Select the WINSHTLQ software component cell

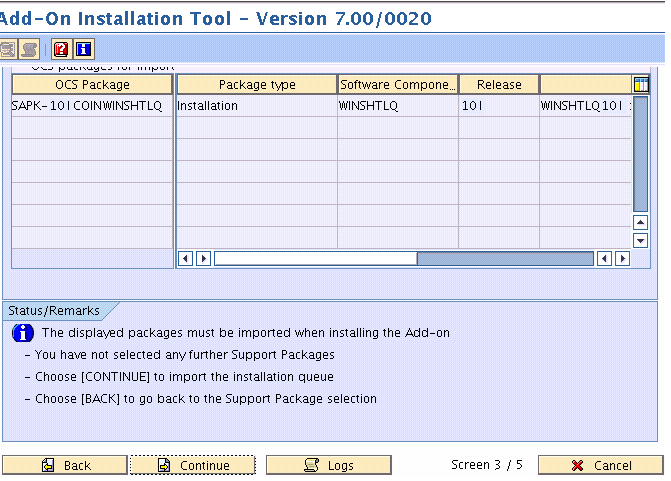point(398,106)
